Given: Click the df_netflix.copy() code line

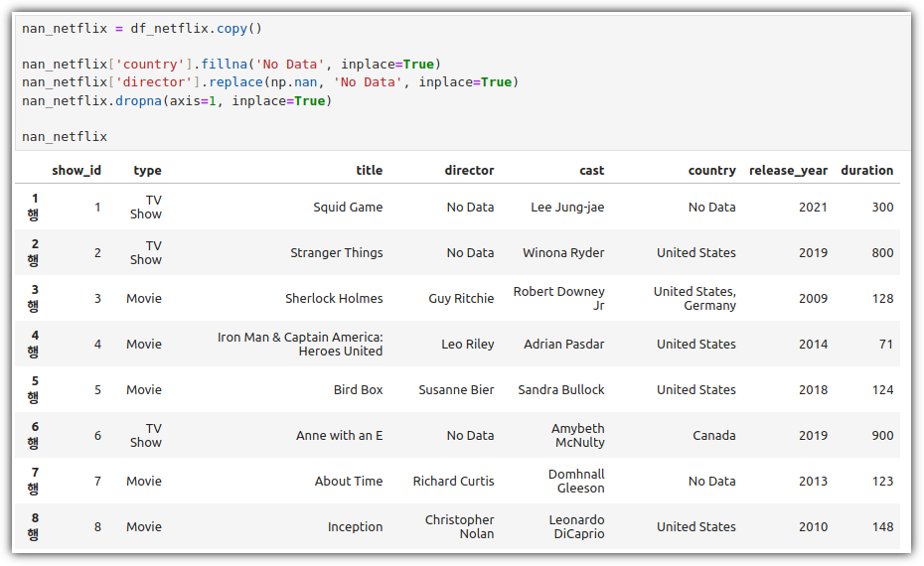Looking at the screenshot, I should click(142, 28).
